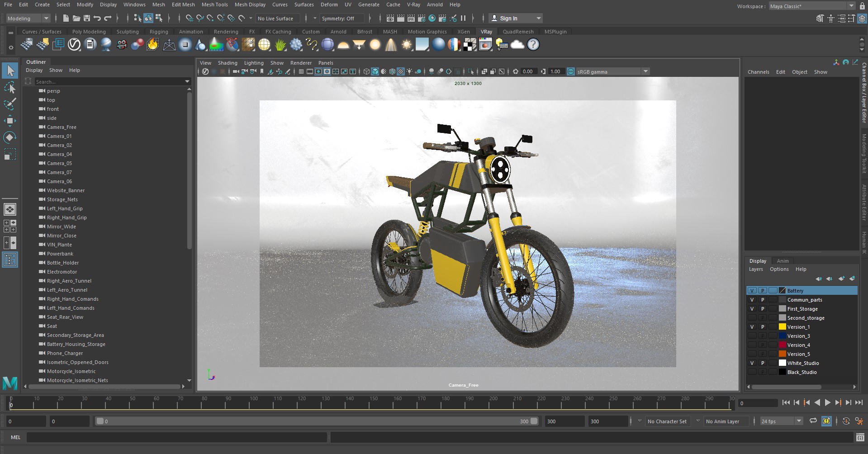Click the Outliner search field
This screenshot has height=454, width=868.
(x=109, y=82)
